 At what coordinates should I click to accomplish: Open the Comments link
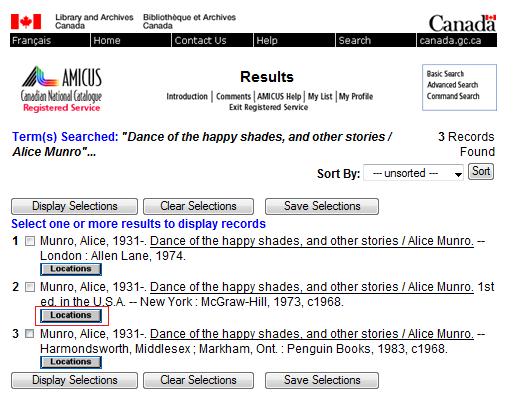[233, 96]
